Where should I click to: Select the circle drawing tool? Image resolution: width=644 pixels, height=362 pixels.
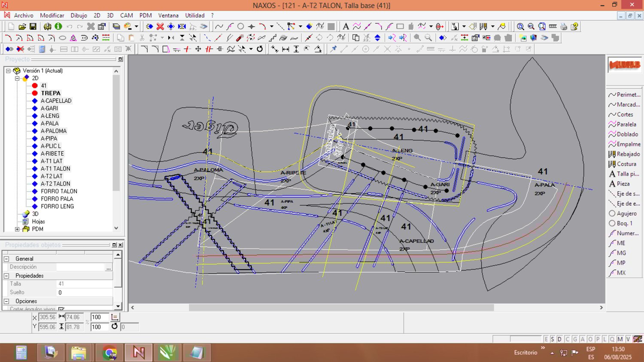pos(241,27)
